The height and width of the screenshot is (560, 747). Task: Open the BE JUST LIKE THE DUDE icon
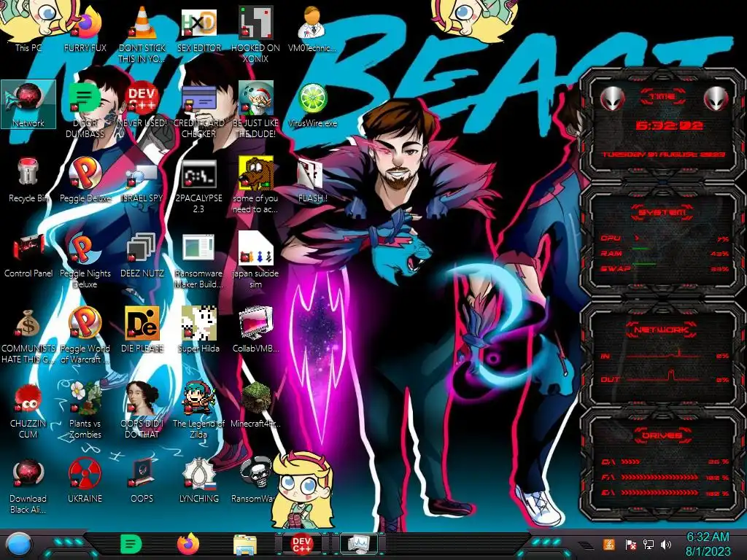click(x=255, y=109)
